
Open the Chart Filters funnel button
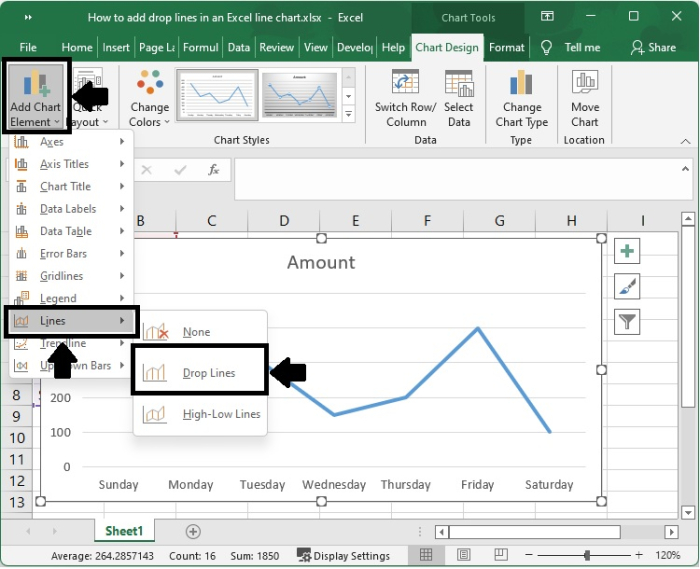point(627,322)
